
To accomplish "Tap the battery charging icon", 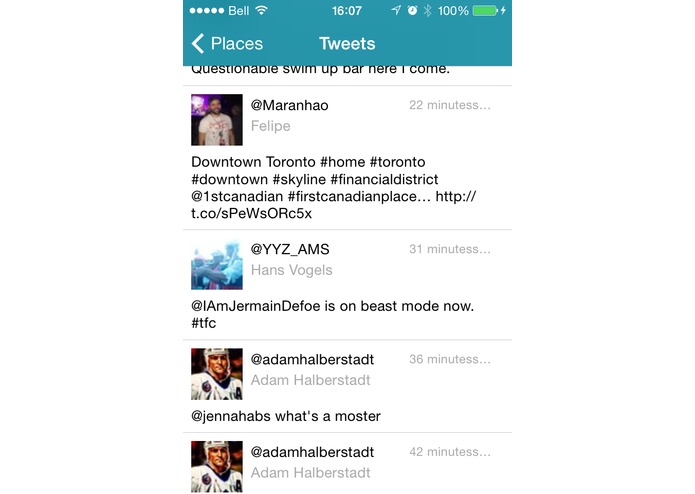I will click(489, 11).
